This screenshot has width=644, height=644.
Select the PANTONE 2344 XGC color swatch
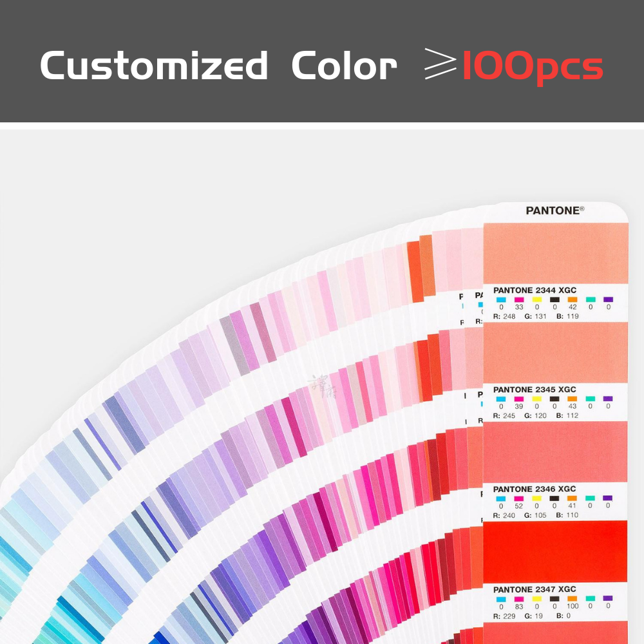click(x=555, y=252)
